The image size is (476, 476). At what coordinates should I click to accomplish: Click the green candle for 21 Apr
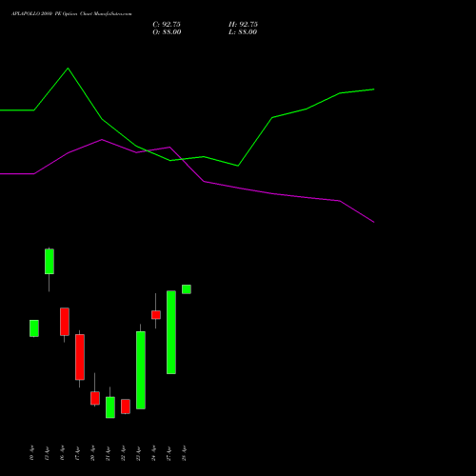[x=110, y=407]
